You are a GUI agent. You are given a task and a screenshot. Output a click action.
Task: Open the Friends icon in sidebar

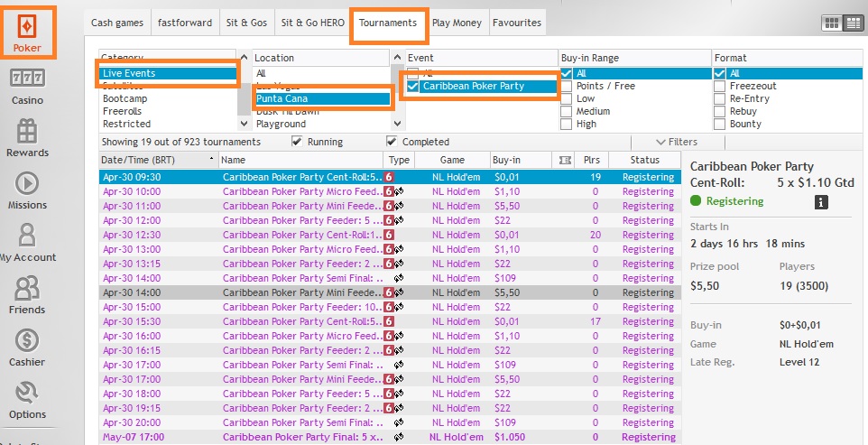27,288
